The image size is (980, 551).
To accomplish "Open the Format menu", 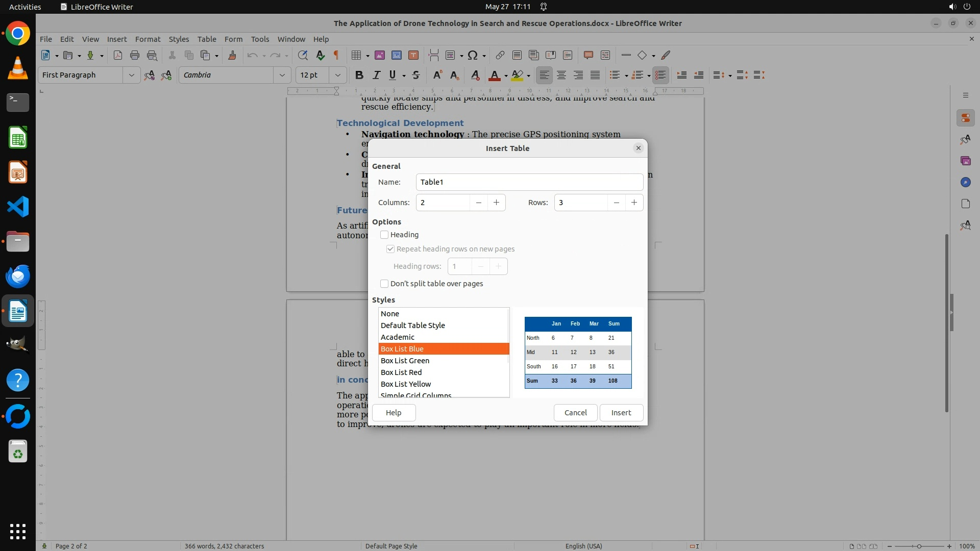I will pos(148,39).
